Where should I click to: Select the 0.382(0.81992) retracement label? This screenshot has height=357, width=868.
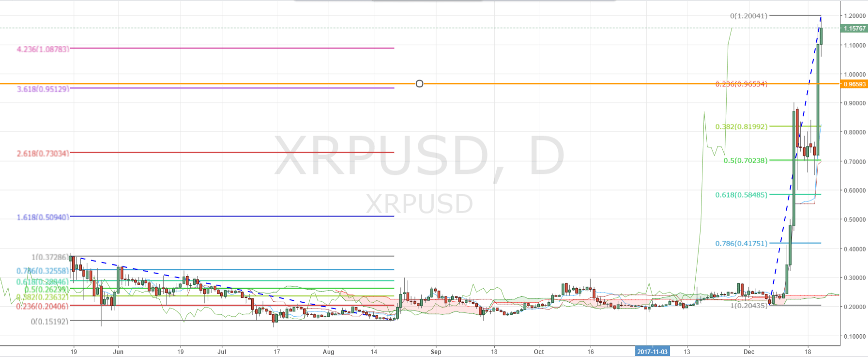click(741, 127)
